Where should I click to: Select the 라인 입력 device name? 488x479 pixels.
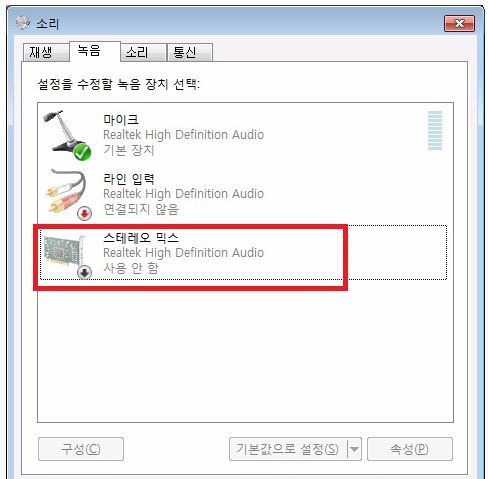click(129, 179)
